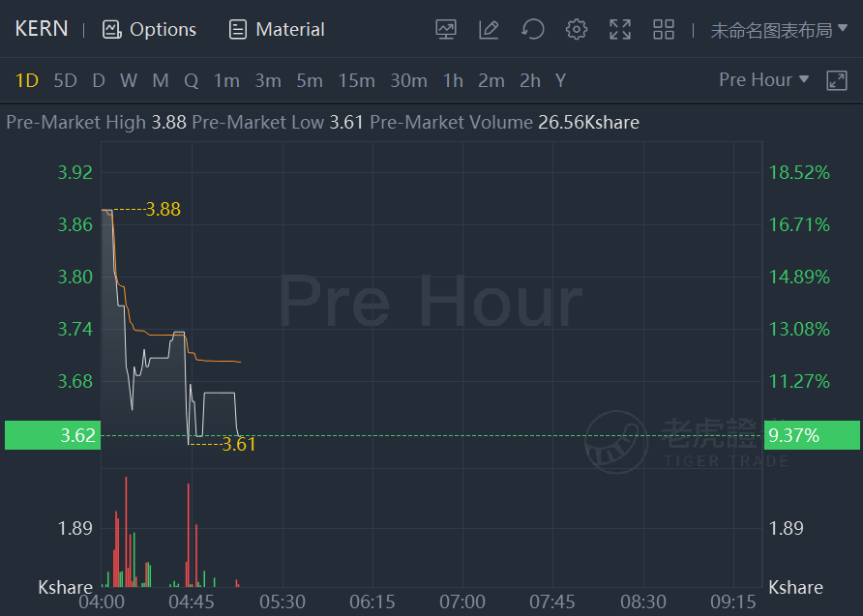Select the 1D timeframe tab

(x=26, y=81)
